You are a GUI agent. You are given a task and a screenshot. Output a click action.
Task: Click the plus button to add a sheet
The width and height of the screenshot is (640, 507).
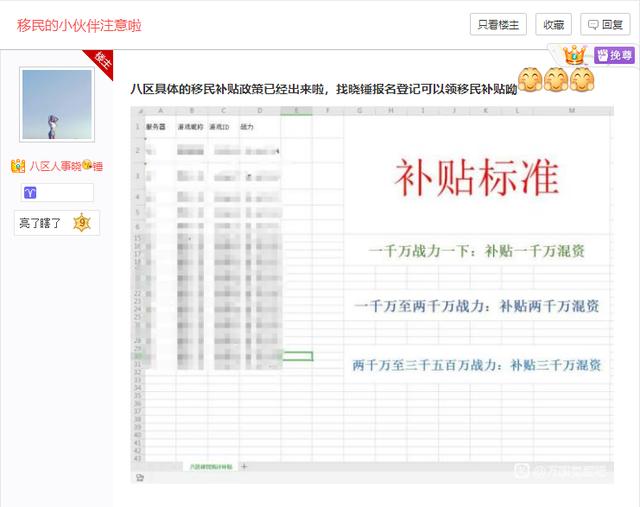click(245, 467)
